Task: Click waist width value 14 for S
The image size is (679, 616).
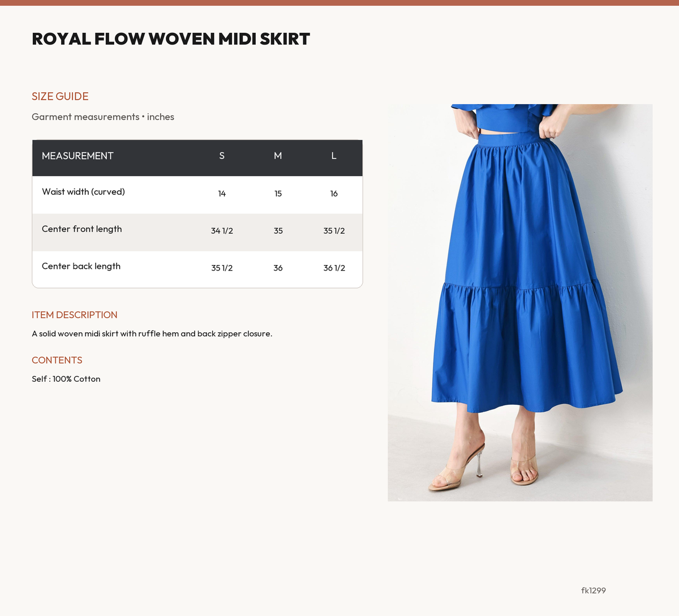Action: tap(222, 194)
